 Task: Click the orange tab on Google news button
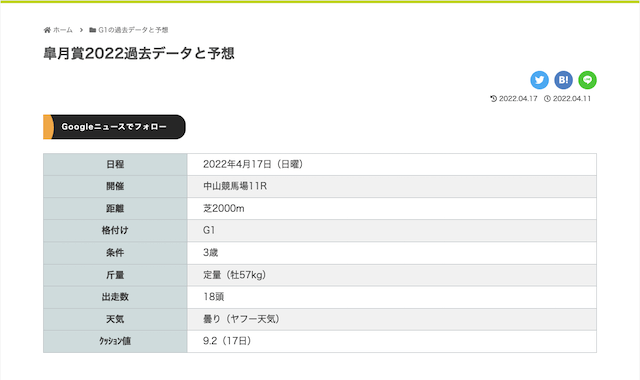48,127
